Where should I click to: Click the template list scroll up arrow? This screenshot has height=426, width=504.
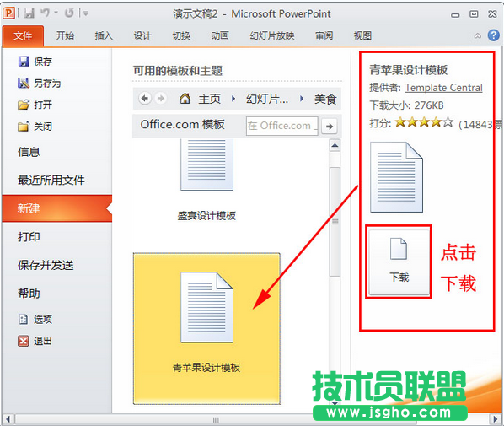[x=335, y=145]
